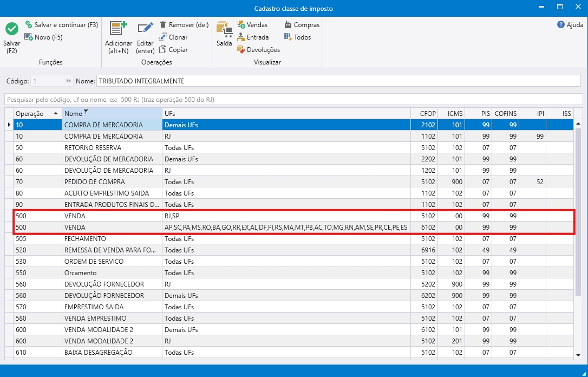This screenshot has width=588, height=377.
Task: Click the CFOP column header
Action: pyautogui.click(x=424, y=113)
